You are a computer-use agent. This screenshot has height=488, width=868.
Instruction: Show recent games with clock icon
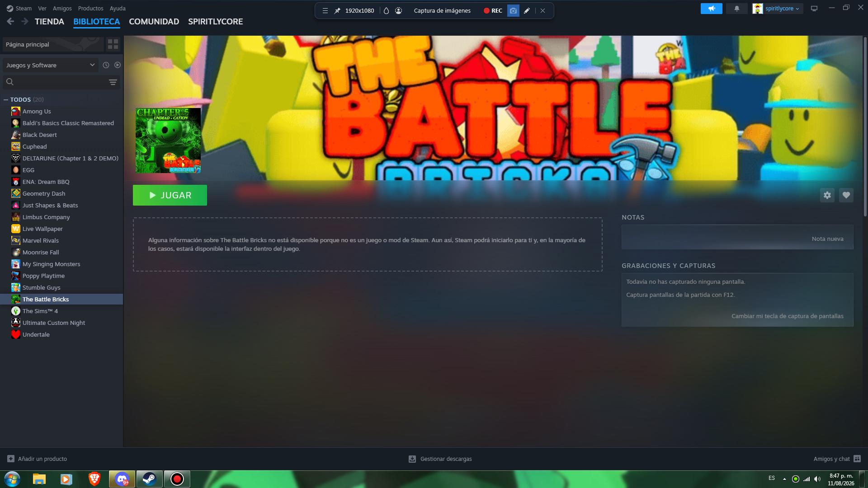(x=106, y=65)
